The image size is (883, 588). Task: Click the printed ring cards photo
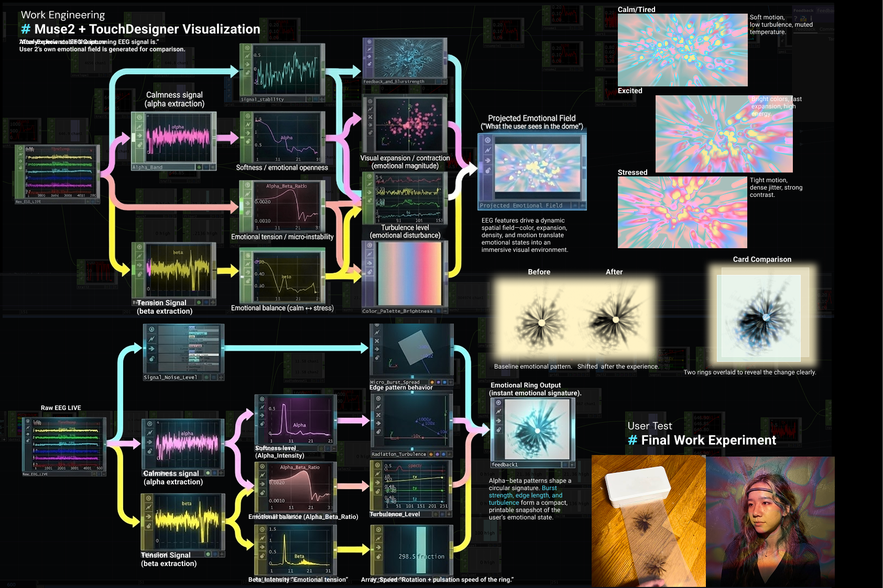coord(649,521)
